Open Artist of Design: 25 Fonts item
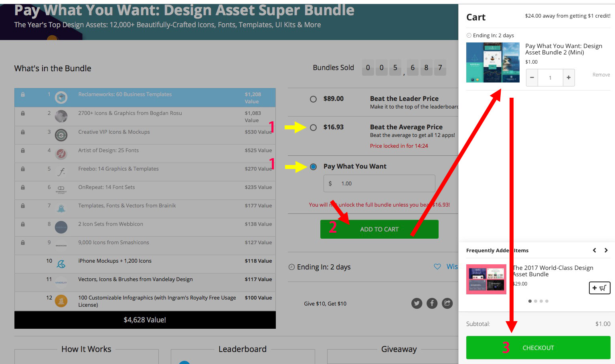The image size is (615, 364). [108, 151]
